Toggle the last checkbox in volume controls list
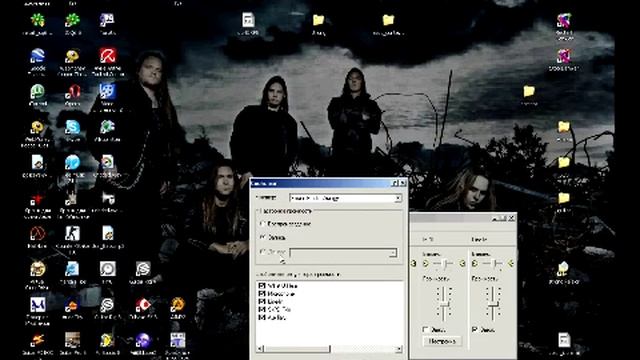This screenshot has height=360, width=640. pos(262,317)
